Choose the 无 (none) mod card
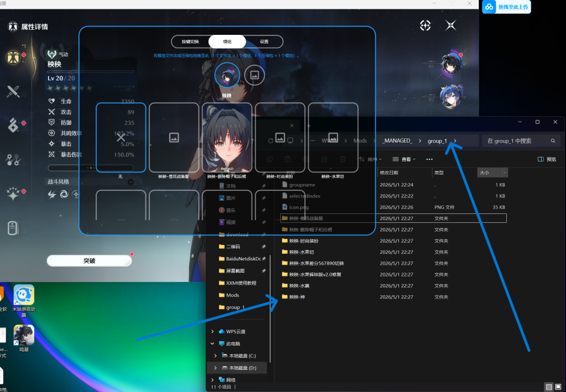This screenshot has height=392, width=566. [121, 138]
